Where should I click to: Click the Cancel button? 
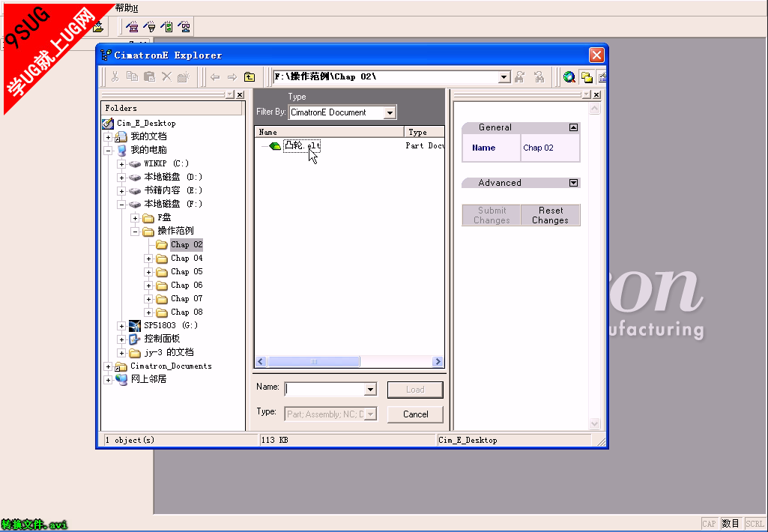point(415,414)
